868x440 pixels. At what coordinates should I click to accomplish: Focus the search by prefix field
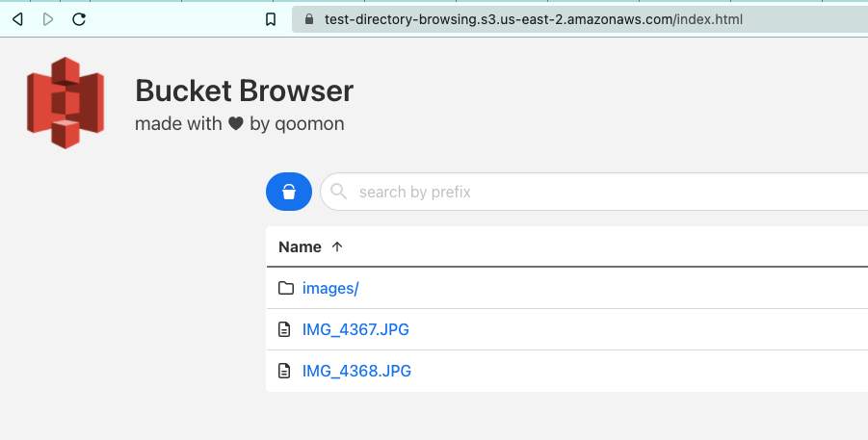coord(594,192)
